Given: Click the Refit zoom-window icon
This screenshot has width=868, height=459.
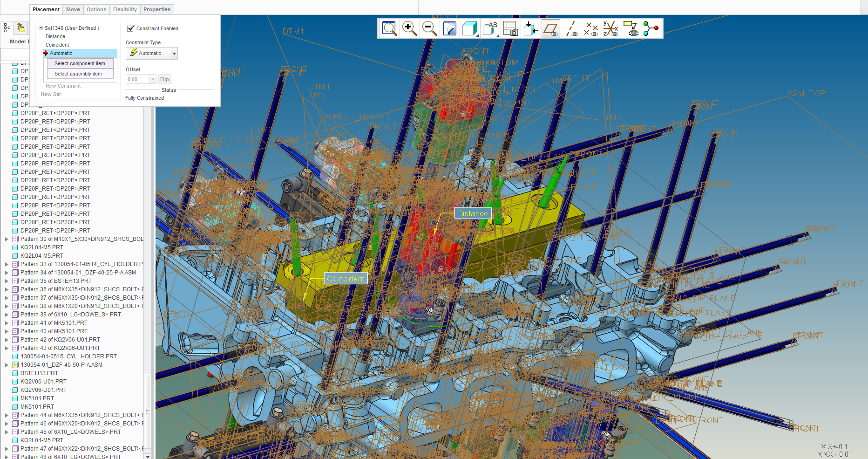Looking at the screenshot, I should (x=389, y=28).
